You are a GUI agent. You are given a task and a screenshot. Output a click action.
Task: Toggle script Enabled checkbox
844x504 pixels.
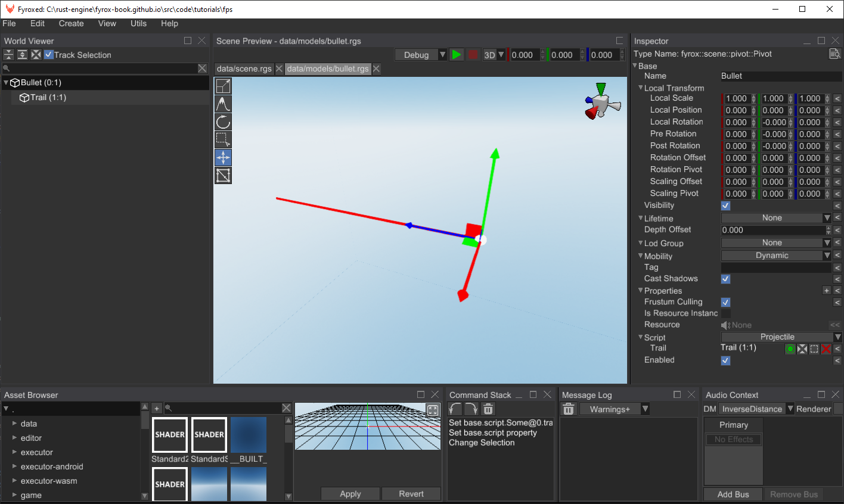click(x=726, y=360)
